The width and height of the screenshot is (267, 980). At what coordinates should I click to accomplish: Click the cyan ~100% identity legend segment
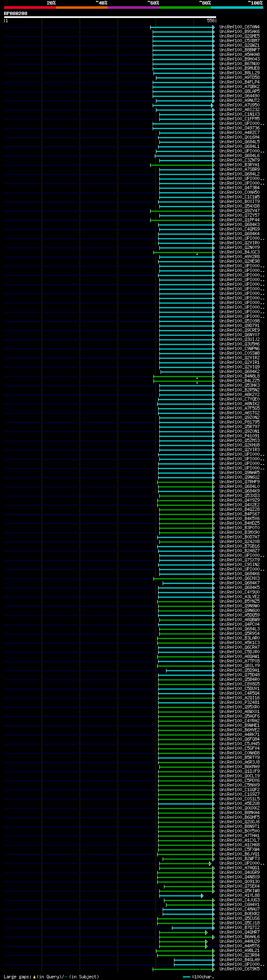(237, 8)
